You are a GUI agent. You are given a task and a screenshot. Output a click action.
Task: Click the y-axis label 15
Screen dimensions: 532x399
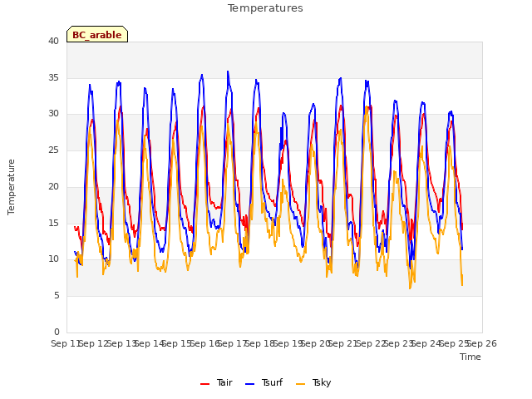coord(53,223)
